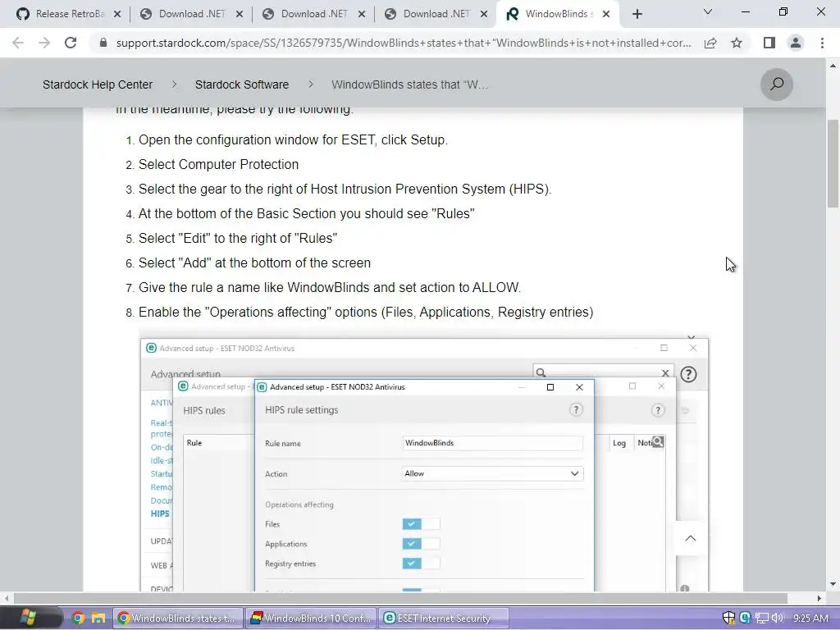Open File Explorer from quick launch
Viewport: 840px width, 630px height.
click(98, 619)
